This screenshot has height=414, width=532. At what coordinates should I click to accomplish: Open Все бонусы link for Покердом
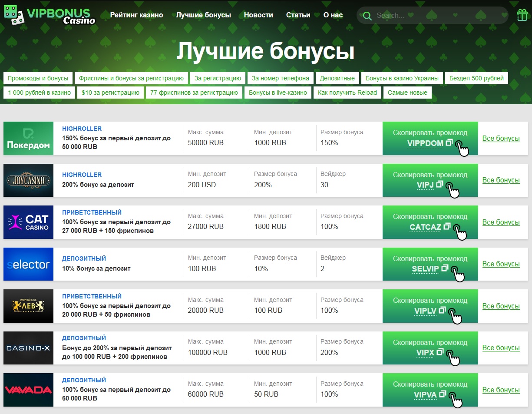click(501, 139)
